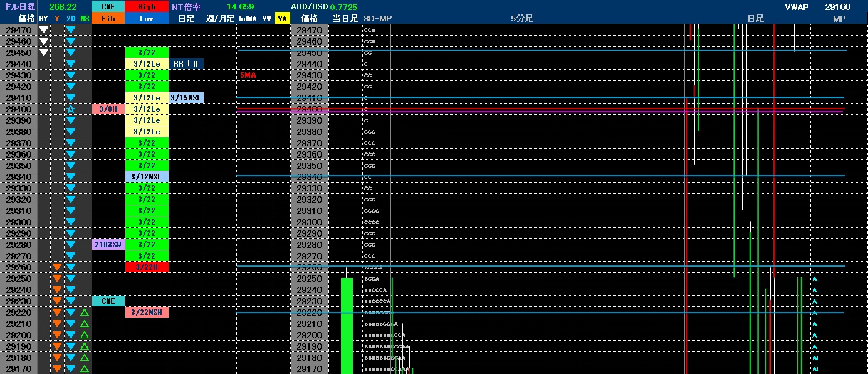This screenshot has height=374, width=868.
Task: Click the 3/12NSL cell
Action: [147, 176]
